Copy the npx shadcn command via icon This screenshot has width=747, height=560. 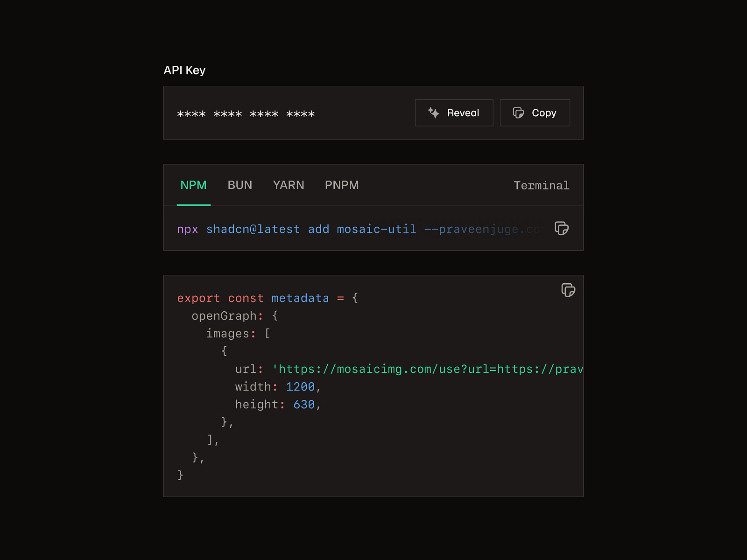(x=562, y=229)
